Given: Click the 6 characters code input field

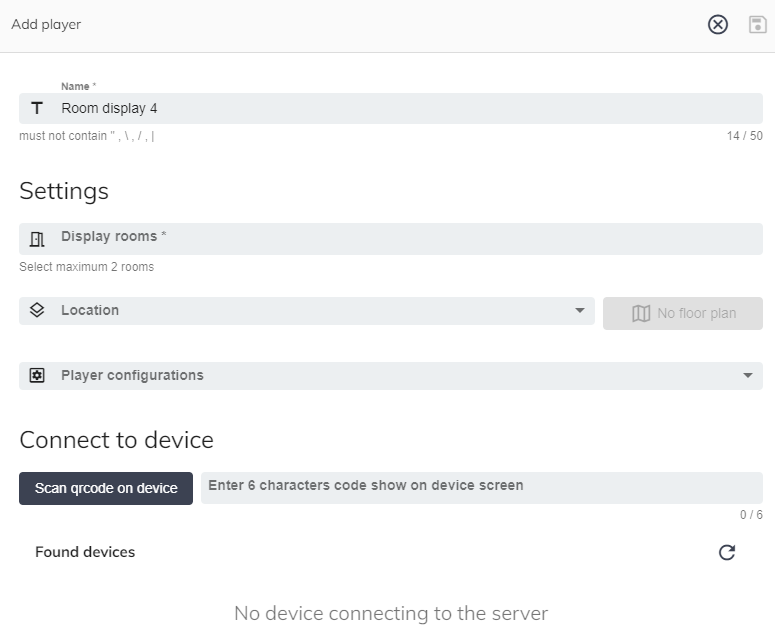Looking at the screenshot, I should pyautogui.click(x=480, y=487).
